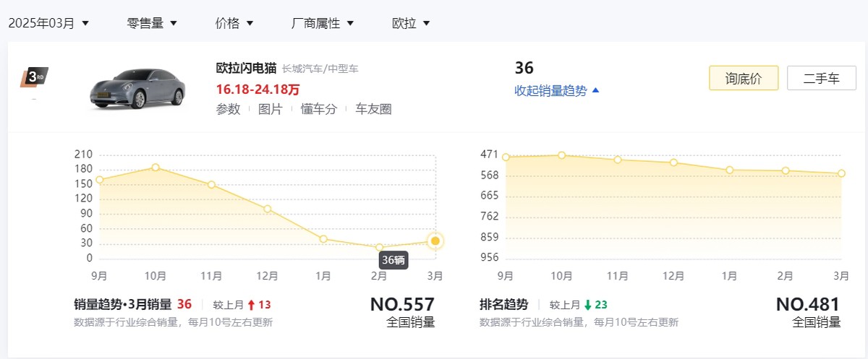Open the 欧拉闪电猫 model title link
Screen dimensions: 868x359
pos(246,69)
